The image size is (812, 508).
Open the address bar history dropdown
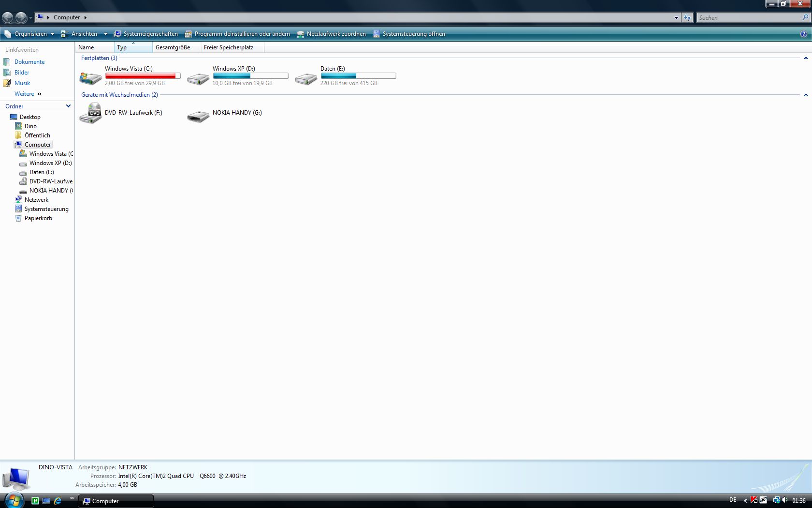[x=676, y=18]
